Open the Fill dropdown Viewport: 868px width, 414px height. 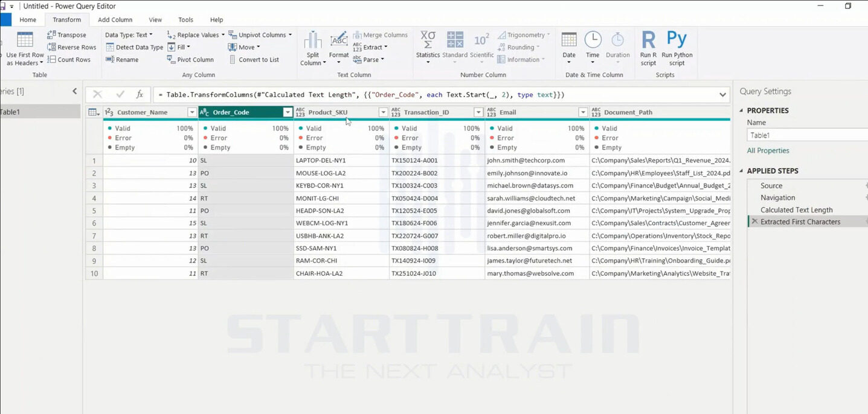click(x=178, y=47)
